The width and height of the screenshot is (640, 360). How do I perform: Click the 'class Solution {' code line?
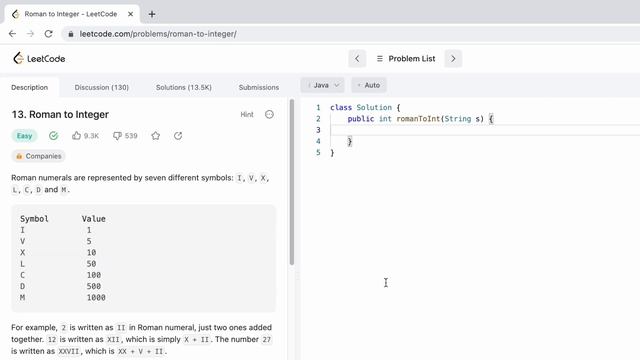365,107
